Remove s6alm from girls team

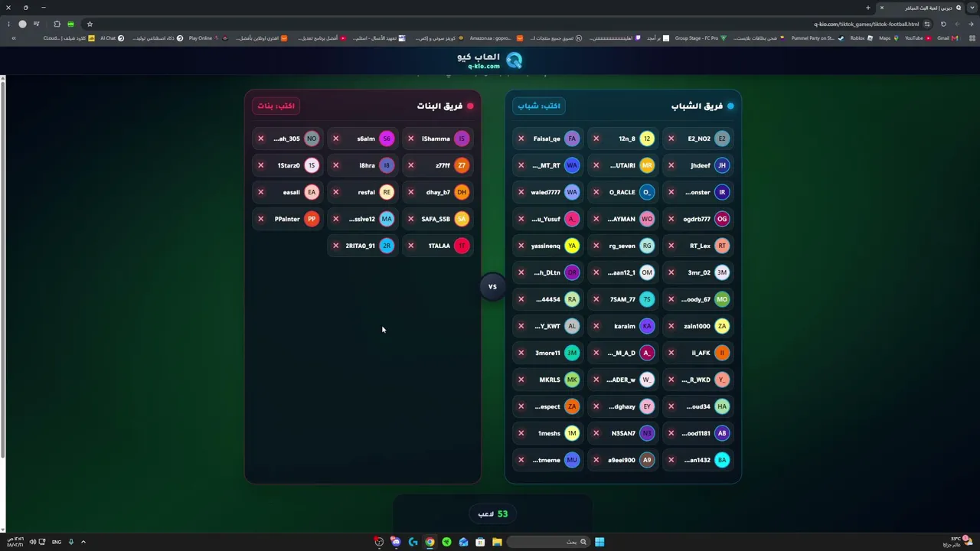(x=335, y=139)
